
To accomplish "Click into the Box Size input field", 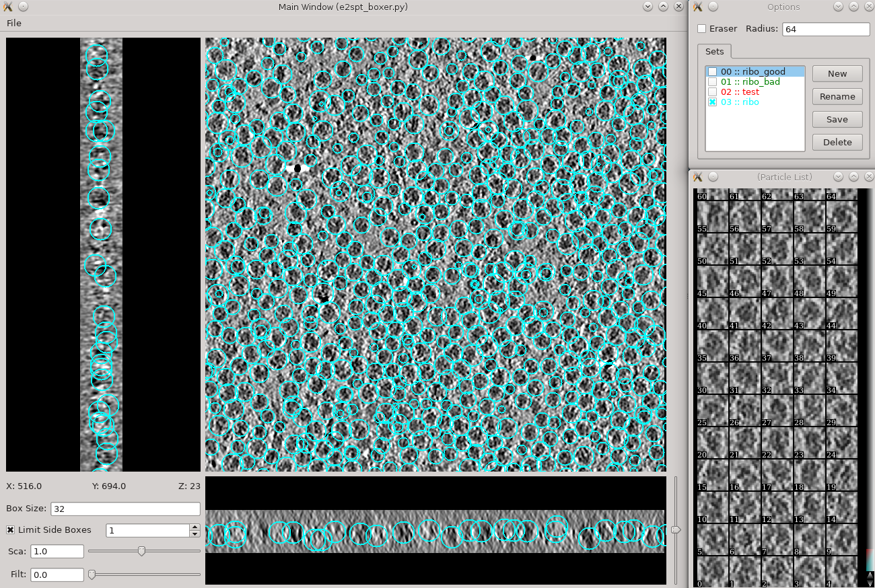I will [x=125, y=509].
